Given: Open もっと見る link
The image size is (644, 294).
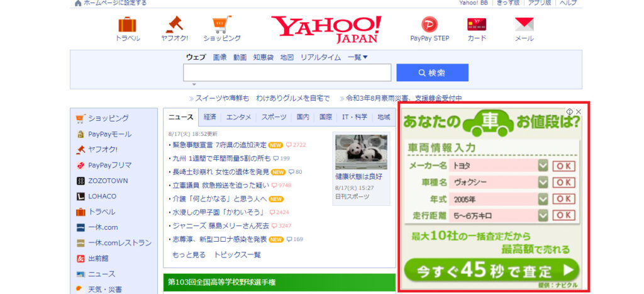Looking at the screenshot, I should [x=189, y=255].
